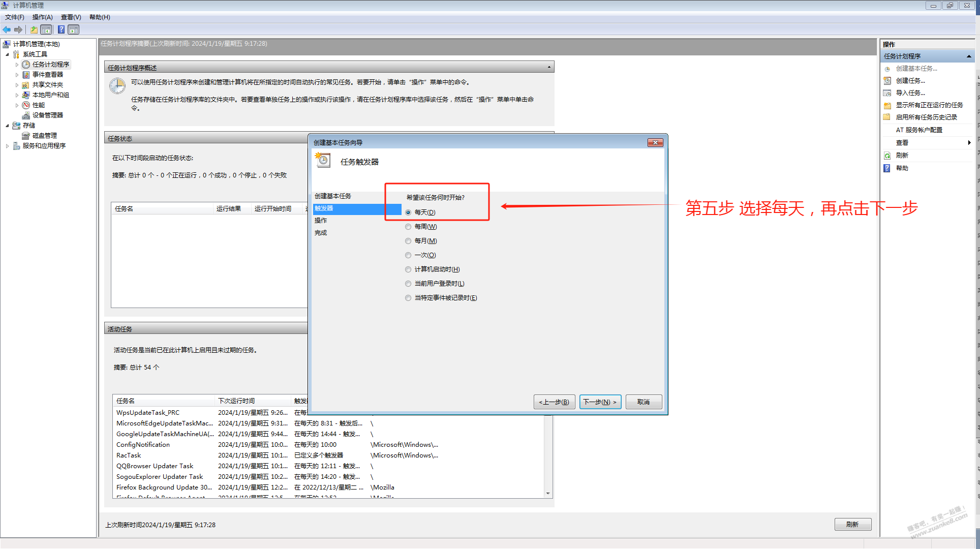Click the Up one level folder icon

(34, 29)
